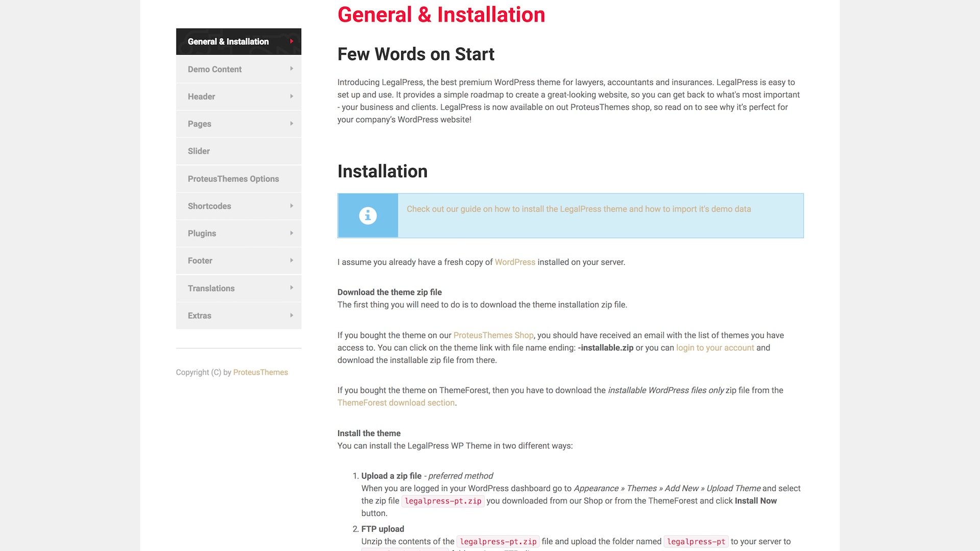
Task: Click ProteusThemes copyright link
Action: click(260, 372)
